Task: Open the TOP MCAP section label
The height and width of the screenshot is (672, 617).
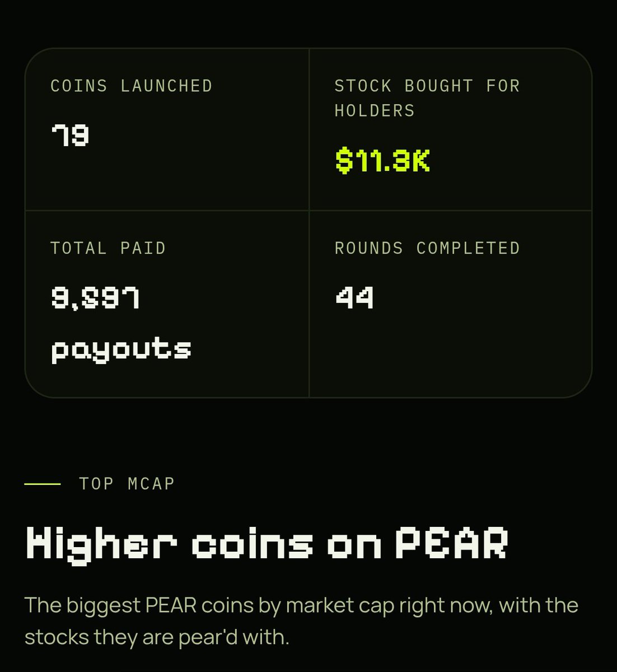Action: tap(127, 483)
